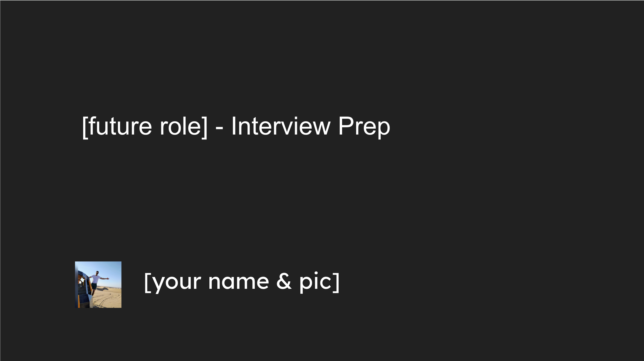The height and width of the screenshot is (361, 644).
Task: Click the closing bracket after "pic"
Action: point(336,282)
